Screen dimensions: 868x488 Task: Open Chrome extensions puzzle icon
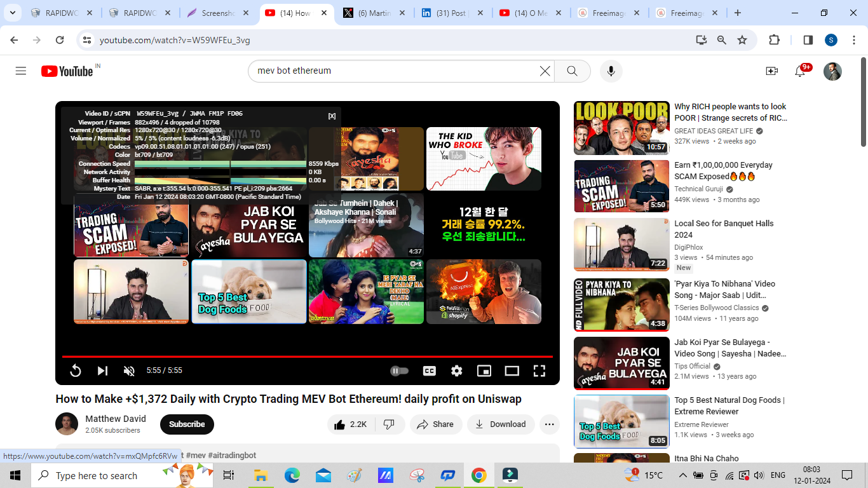coord(774,40)
